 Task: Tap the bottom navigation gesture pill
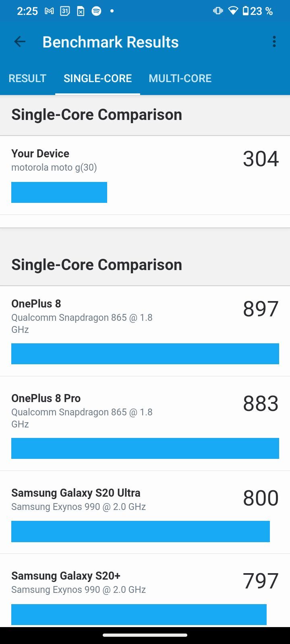[x=145, y=635]
